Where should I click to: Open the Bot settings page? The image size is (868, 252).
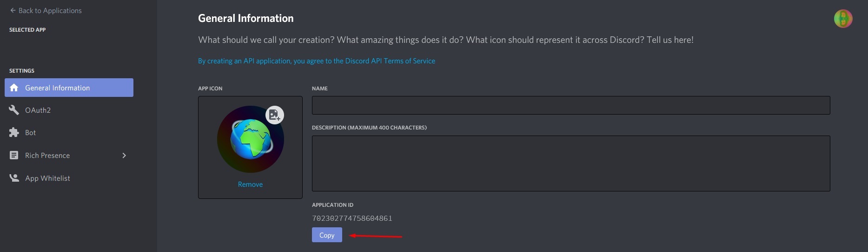(30, 132)
